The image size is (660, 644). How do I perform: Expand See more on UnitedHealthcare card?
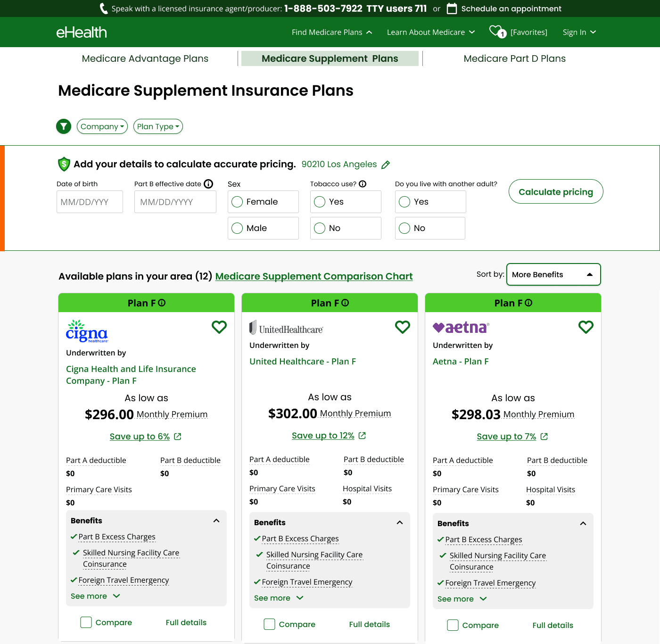tap(279, 598)
